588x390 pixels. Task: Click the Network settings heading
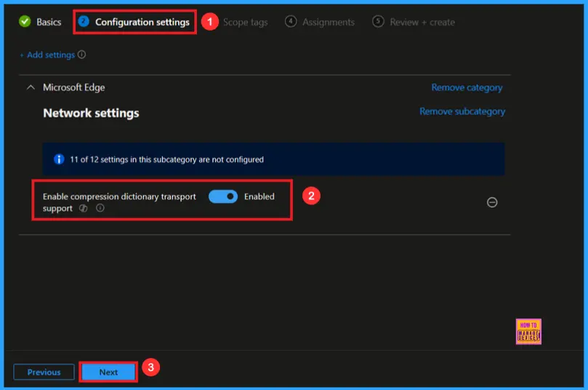tap(91, 113)
